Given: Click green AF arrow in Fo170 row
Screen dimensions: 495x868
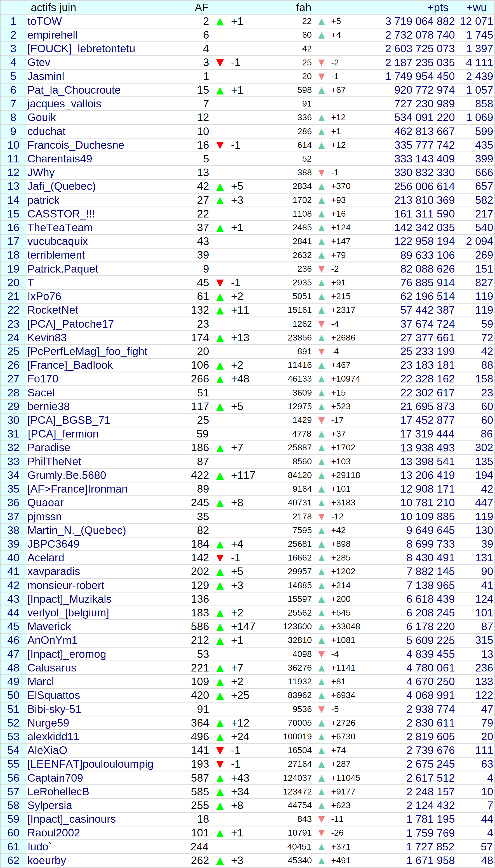Looking at the screenshot, I should click(x=220, y=379).
